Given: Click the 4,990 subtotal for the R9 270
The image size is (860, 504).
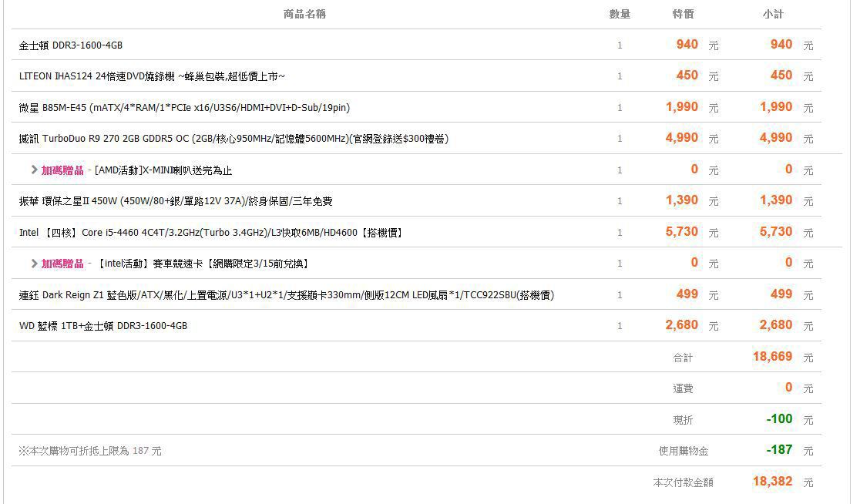Looking at the screenshot, I should click(776, 138).
